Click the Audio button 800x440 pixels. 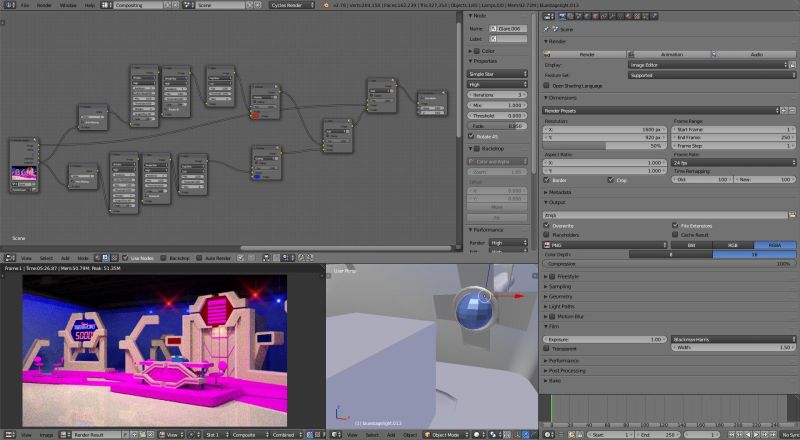(x=754, y=54)
